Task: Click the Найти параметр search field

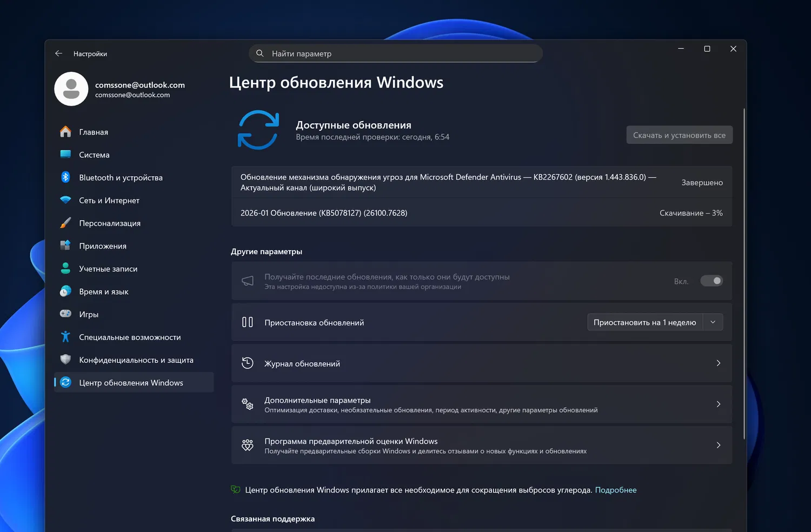Action: coord(396,54)
